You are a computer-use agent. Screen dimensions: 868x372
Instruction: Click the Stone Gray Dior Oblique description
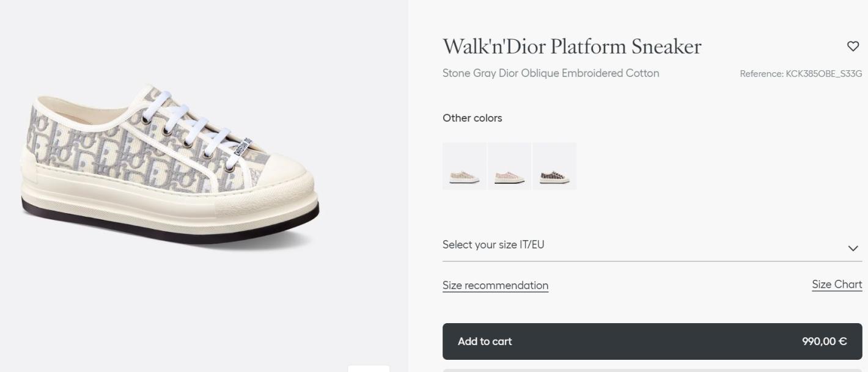[x=550, y=73]
